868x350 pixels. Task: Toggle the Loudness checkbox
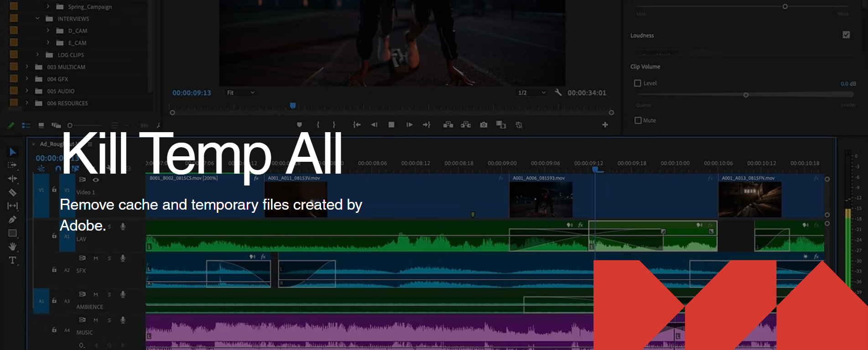pos(846,35)
